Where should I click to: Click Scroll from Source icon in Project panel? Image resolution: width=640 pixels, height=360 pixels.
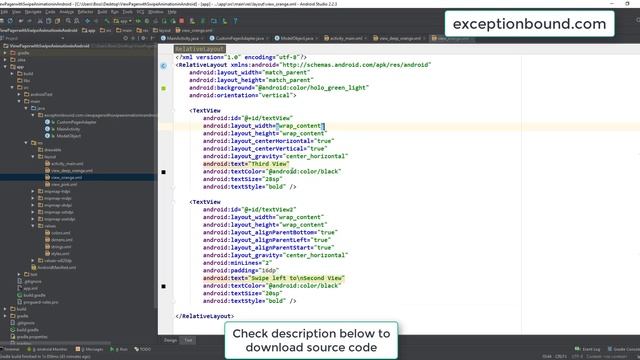(125, 38)
